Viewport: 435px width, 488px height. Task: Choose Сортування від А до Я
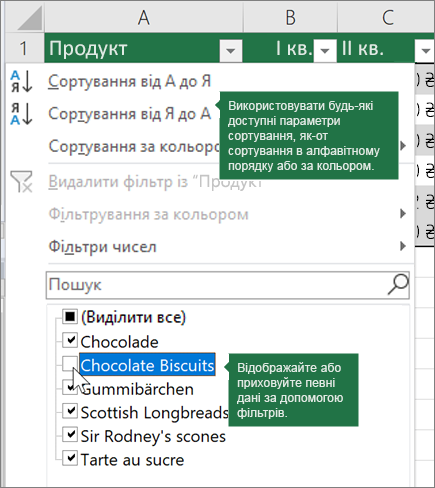130,81
